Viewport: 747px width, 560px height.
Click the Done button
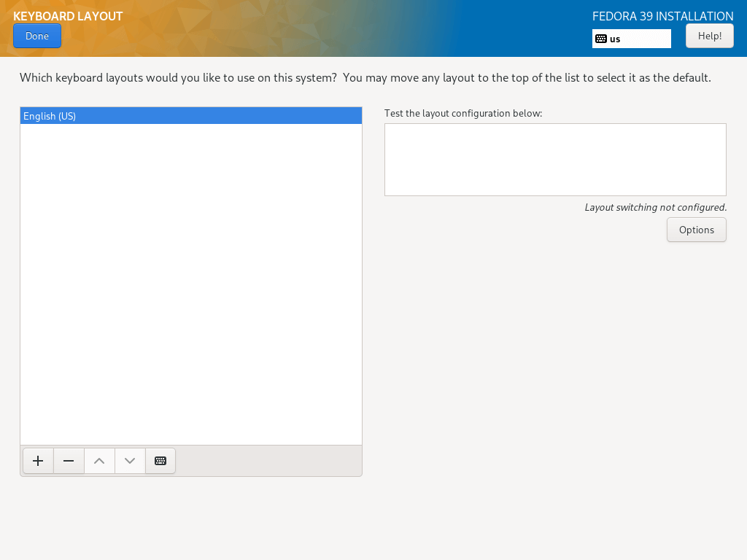37,36
